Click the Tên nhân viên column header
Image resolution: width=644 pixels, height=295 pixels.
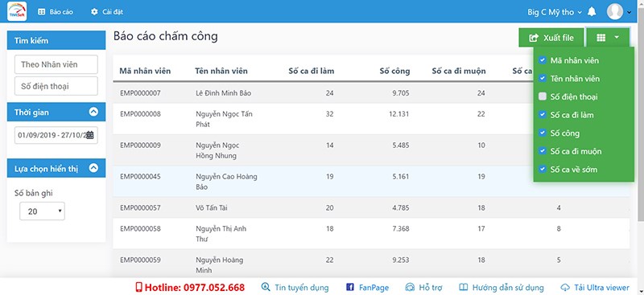pyautogui.click(x=221, y=71)
